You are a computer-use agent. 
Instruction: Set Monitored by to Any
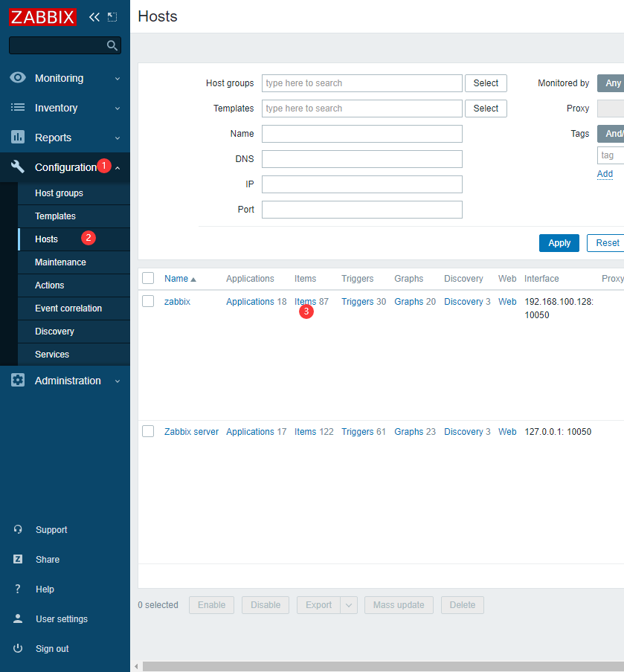(x=612, y=83)
